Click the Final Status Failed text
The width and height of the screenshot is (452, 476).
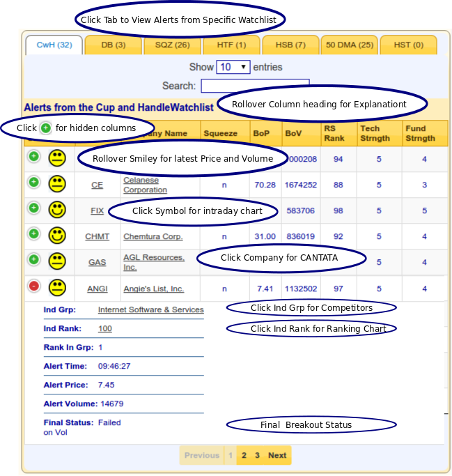pyautogui.click(x=109, y=422)
